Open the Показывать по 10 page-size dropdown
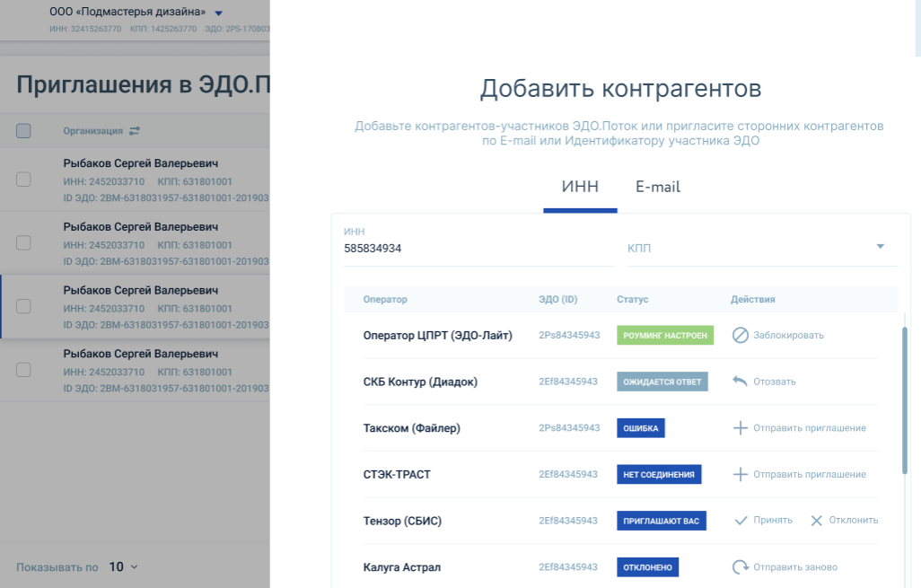The image size is (921, 588). [x=124, y=567]
